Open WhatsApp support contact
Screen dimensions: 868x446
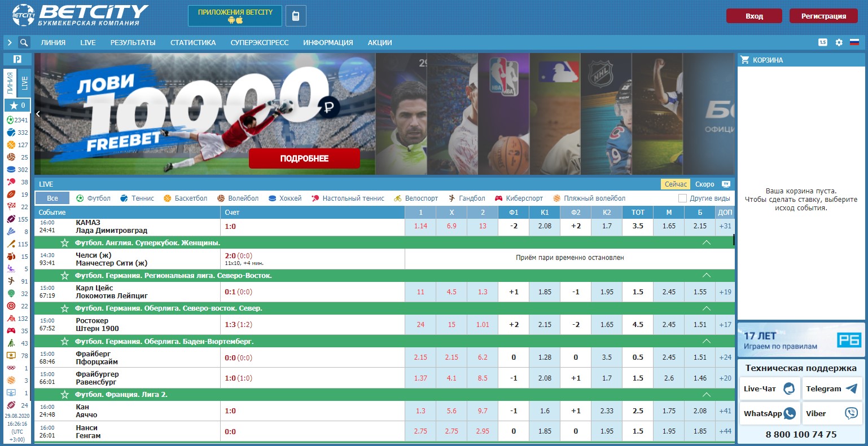[x=769, y=413]
